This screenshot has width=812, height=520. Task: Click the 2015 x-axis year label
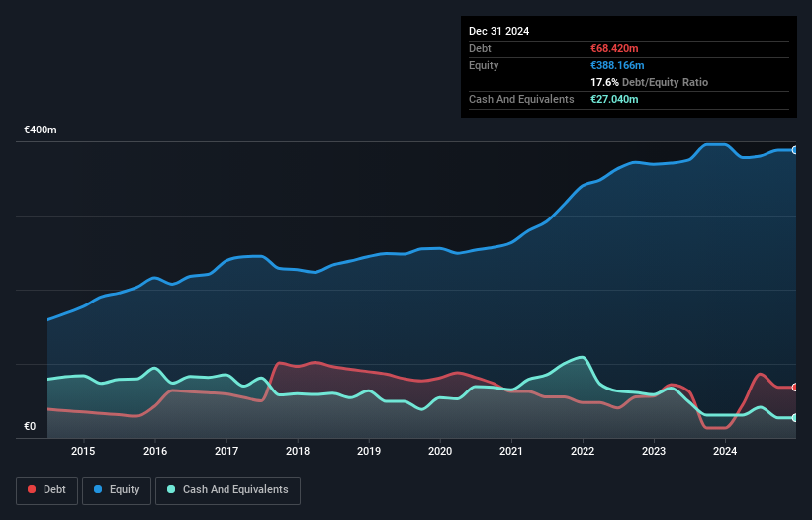83,451
